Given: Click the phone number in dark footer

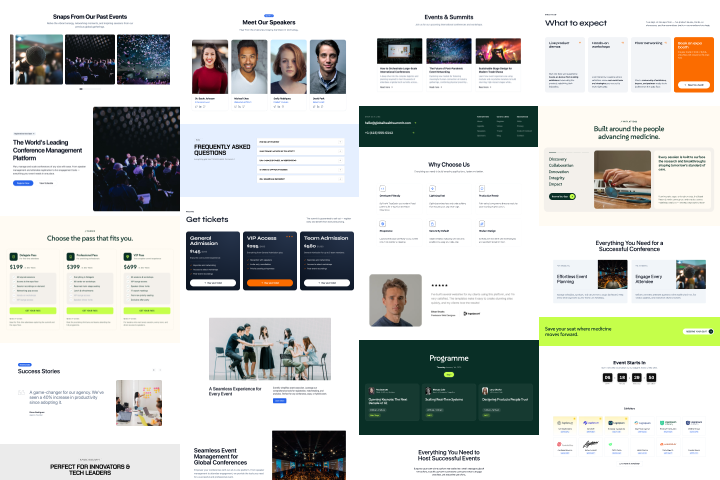Looking at the screenshot, I should [x=379, y=133].
